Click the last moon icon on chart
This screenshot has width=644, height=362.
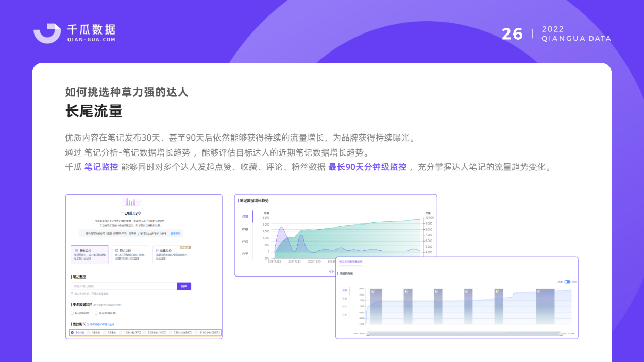[539, 291]
